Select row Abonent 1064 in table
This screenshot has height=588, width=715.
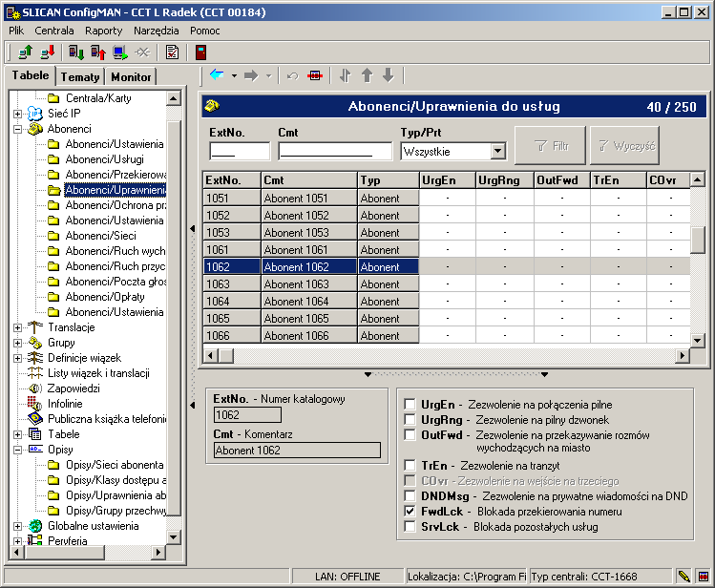447,302
